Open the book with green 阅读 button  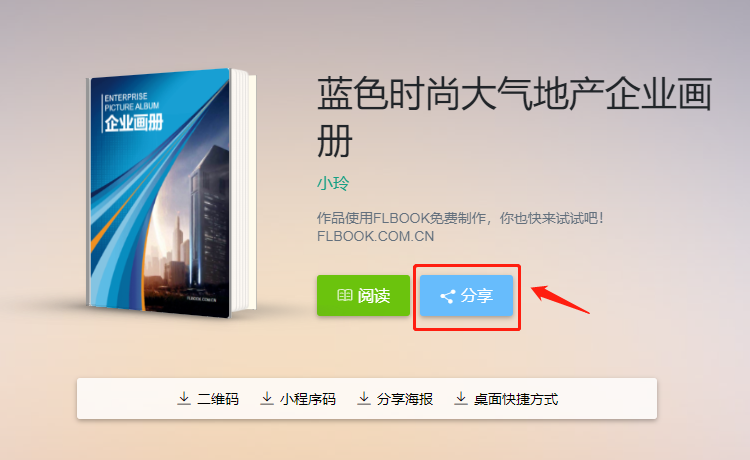click(x=363, y=296)
